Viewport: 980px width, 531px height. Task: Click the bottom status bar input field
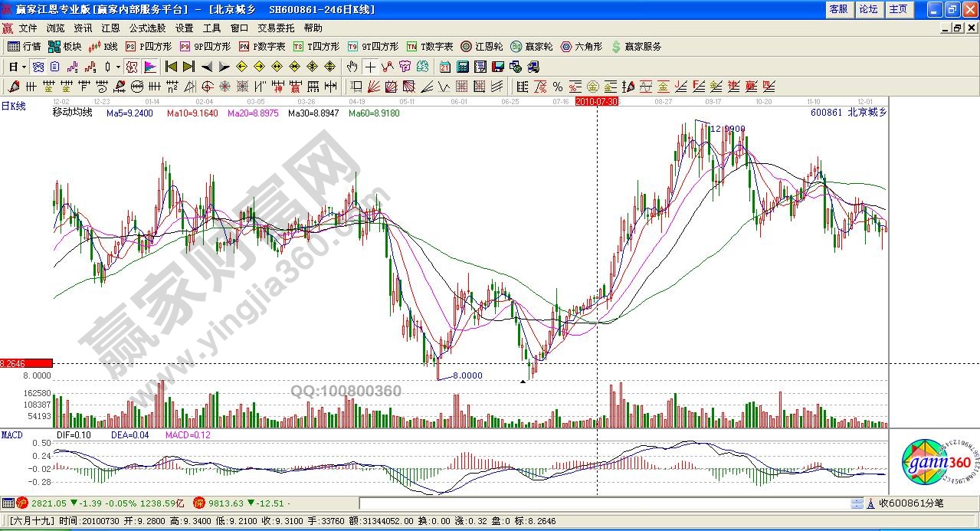604,503
